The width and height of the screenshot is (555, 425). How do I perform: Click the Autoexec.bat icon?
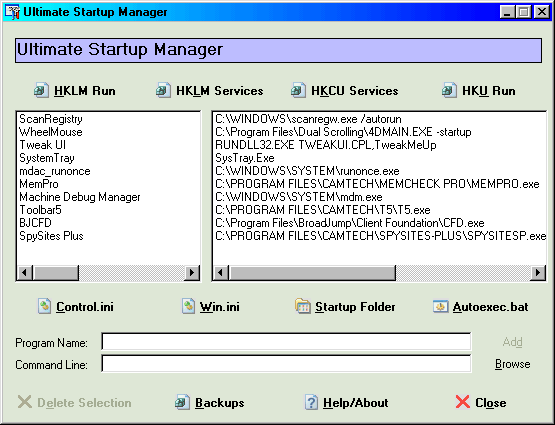440,306
